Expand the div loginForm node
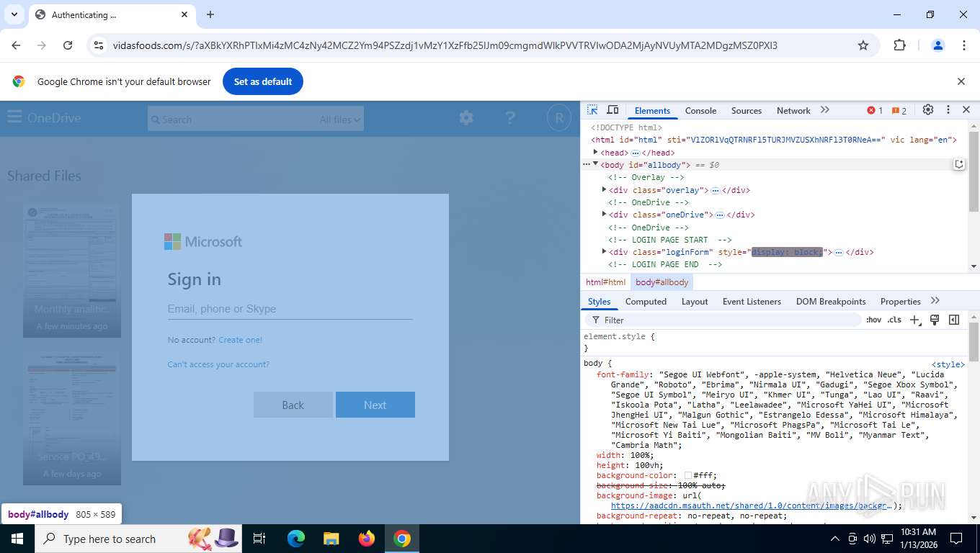980x553 pixels. tap(604, 252)
